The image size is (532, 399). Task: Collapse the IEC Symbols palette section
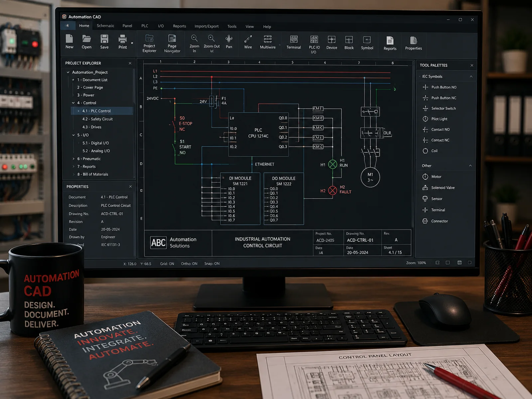pos(471,76)
